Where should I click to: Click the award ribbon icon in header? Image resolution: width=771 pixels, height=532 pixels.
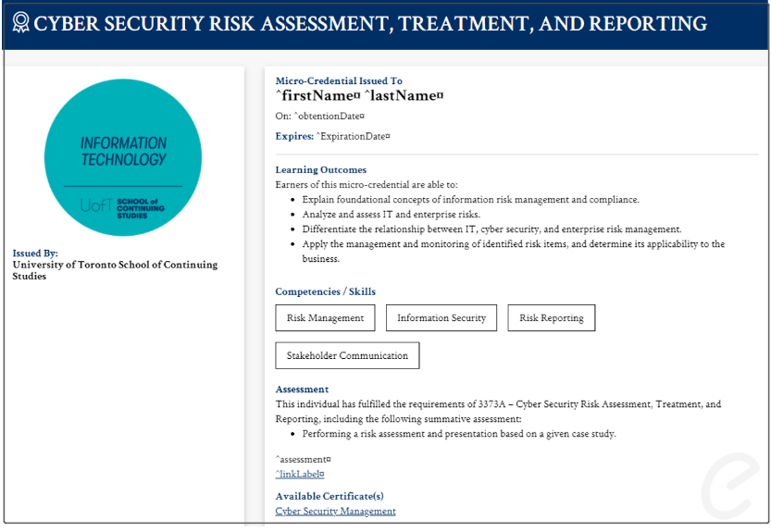coord(20,22)
